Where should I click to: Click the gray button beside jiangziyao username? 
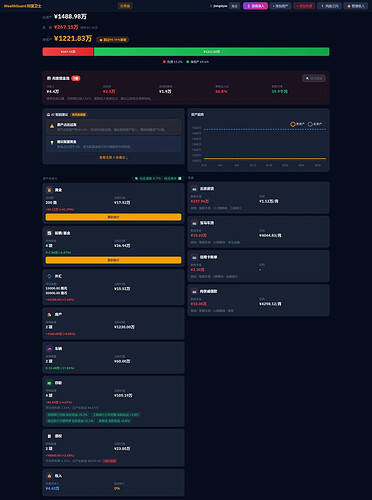[235, 6]
